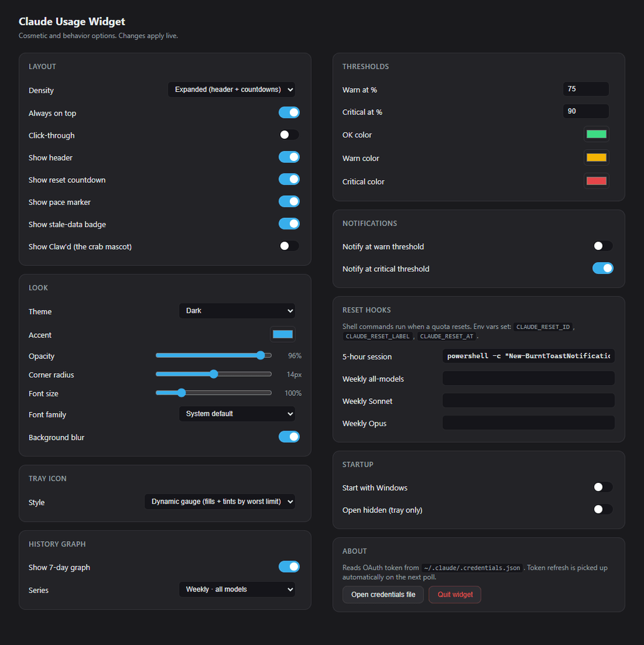Toggle Show header switch
644x645 pixels.
pyautogui.click(x=289, y=157)
